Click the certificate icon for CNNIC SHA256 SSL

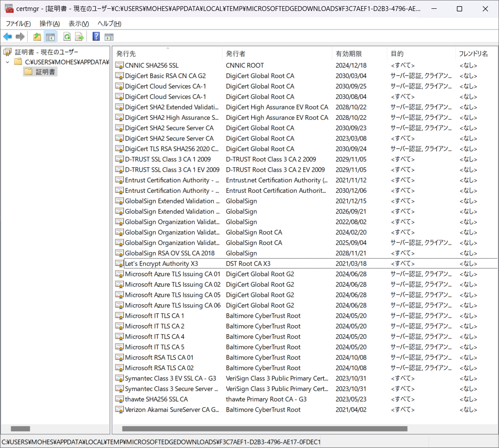[119, 65]
